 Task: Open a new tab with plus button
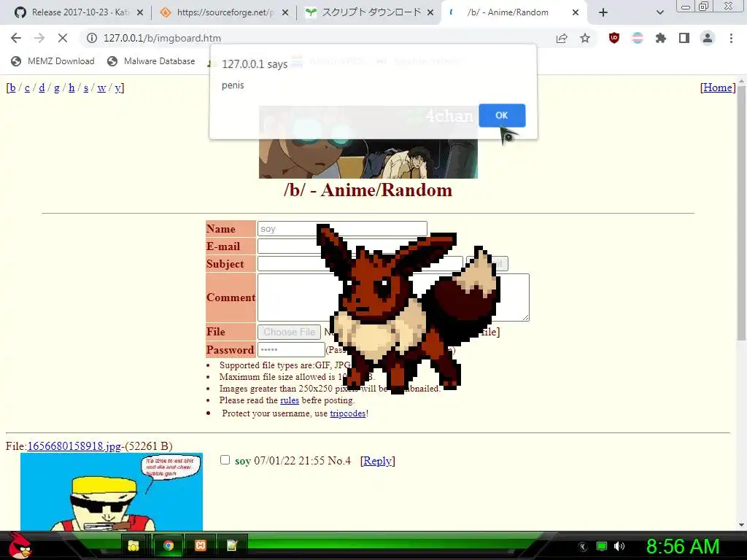pos(603,12)
